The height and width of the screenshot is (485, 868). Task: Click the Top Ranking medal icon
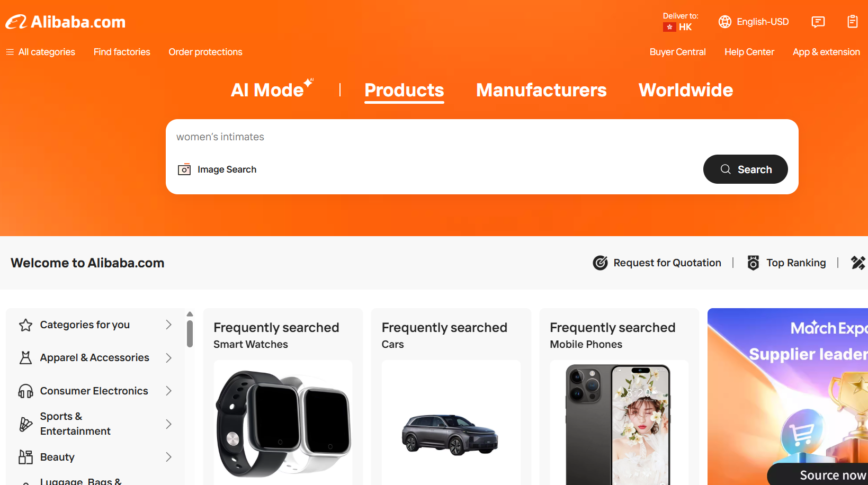[x=753, y=263]
